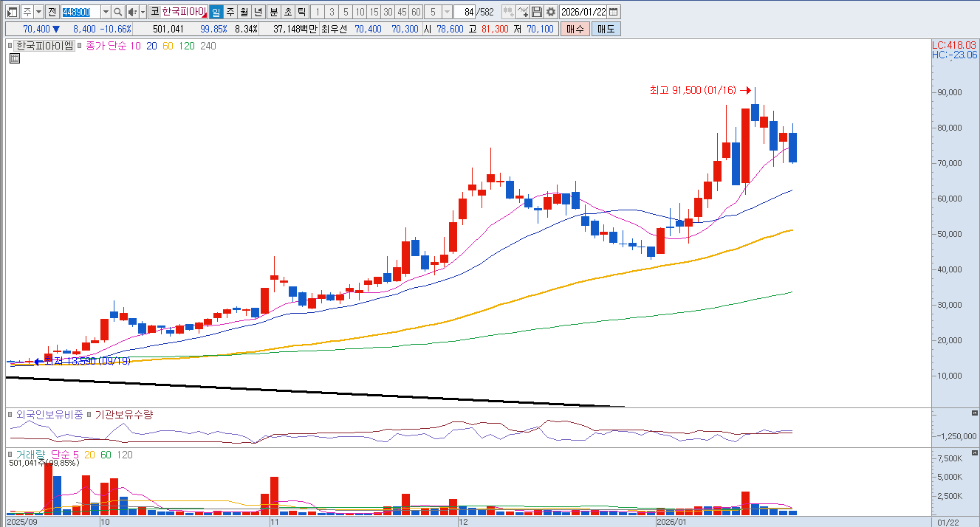
Task: Click the stock search magnifier icon
Action: pyautogui.click(x=118, y=12)
